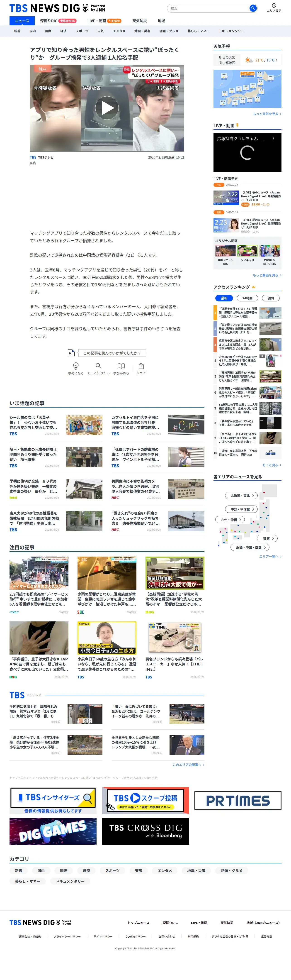
Task: Select the 暮らし・マネー category pill at bottom
Action: point(27,881)
